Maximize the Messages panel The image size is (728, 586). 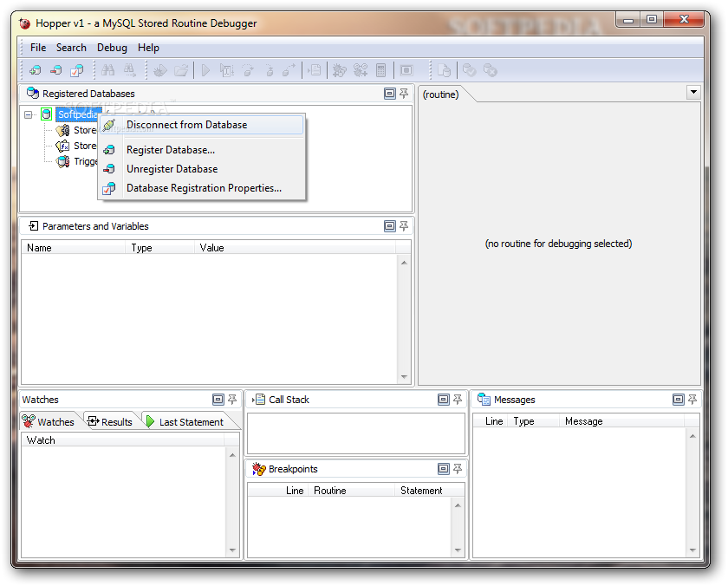coord(679,400)
